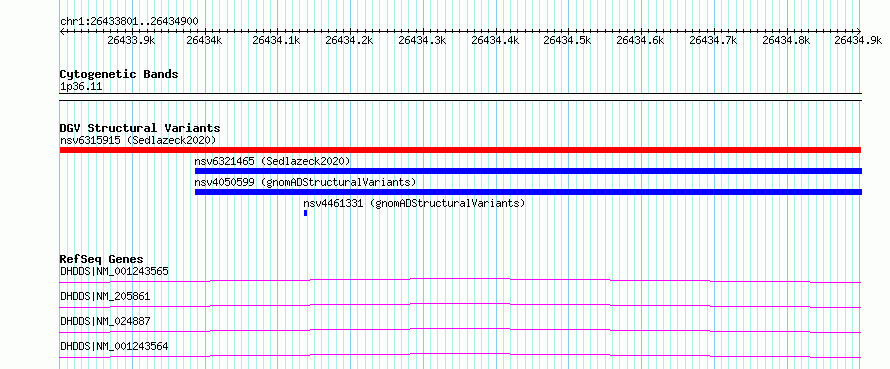Click the RefSeq Genes track title
The width and height of the screenshot is (890, 369).
click(x=101, y=259)
